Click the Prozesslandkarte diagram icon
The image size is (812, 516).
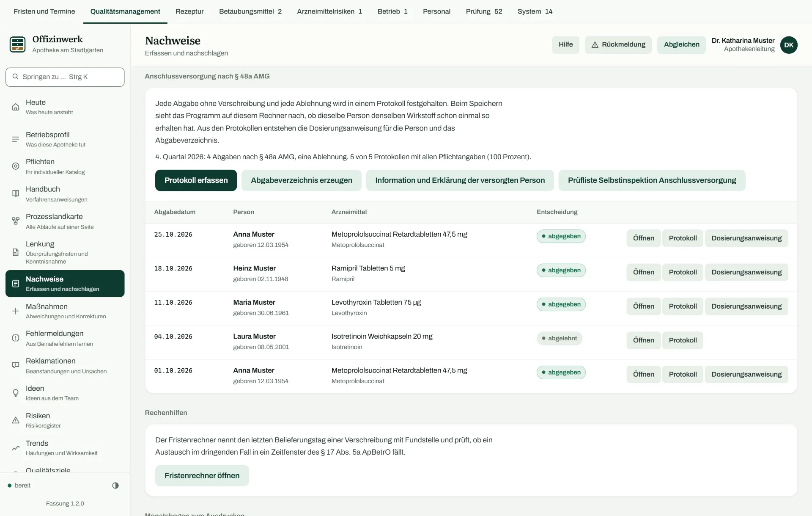click(x=16, y=221)
